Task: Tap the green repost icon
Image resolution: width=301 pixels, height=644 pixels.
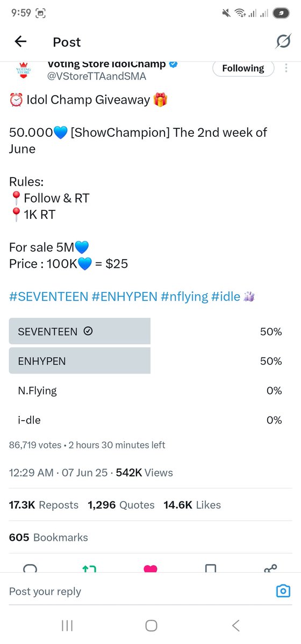Action: (89, 568)
